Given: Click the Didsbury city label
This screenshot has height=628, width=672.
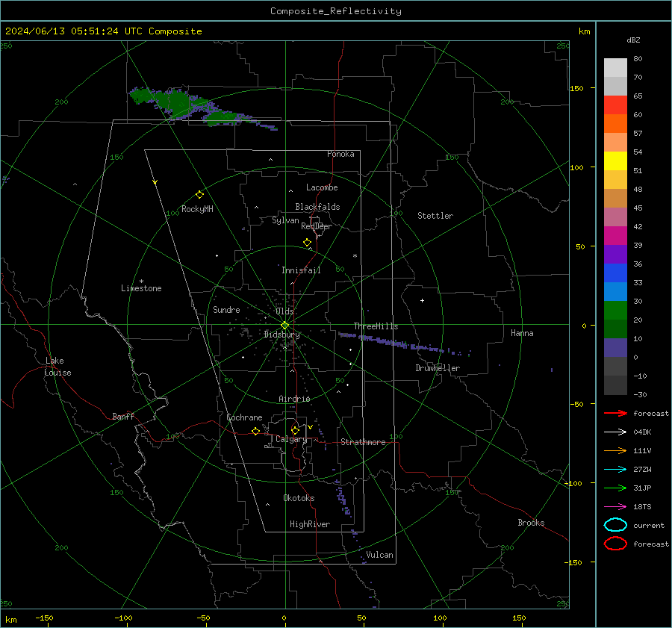Looking at the screenshot, I should (x=281, y=335).
